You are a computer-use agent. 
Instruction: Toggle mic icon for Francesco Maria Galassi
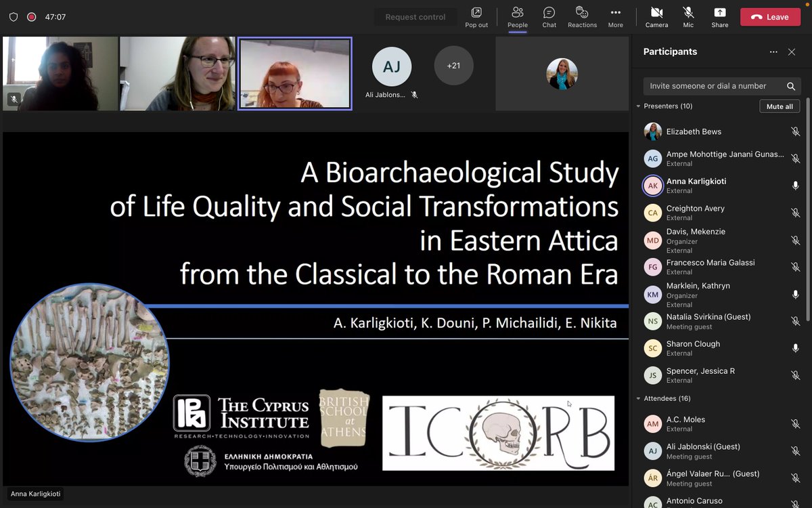pyautogui.click(x=796, y=267)
